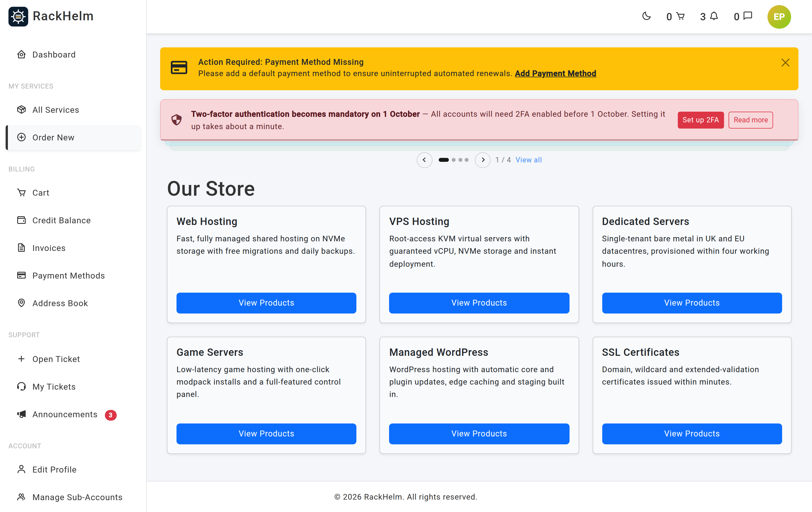
Task: View Products for VPS Hosting
Action: [479, 303]
